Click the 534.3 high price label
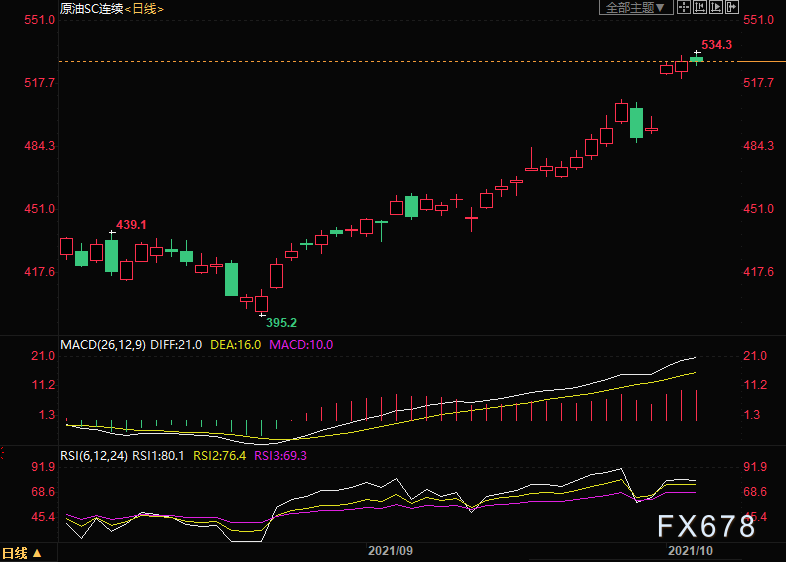The width and height of the screenshot is (786, 562). click(716, 45)
